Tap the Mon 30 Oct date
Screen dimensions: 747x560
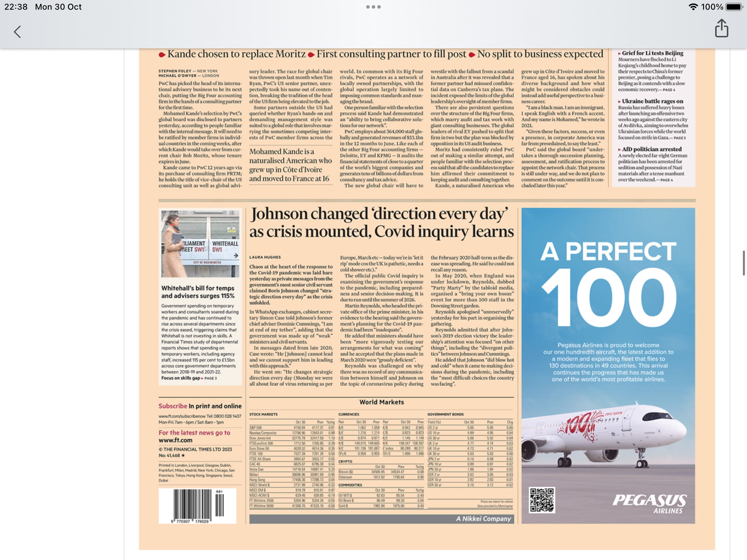(58, 7)
